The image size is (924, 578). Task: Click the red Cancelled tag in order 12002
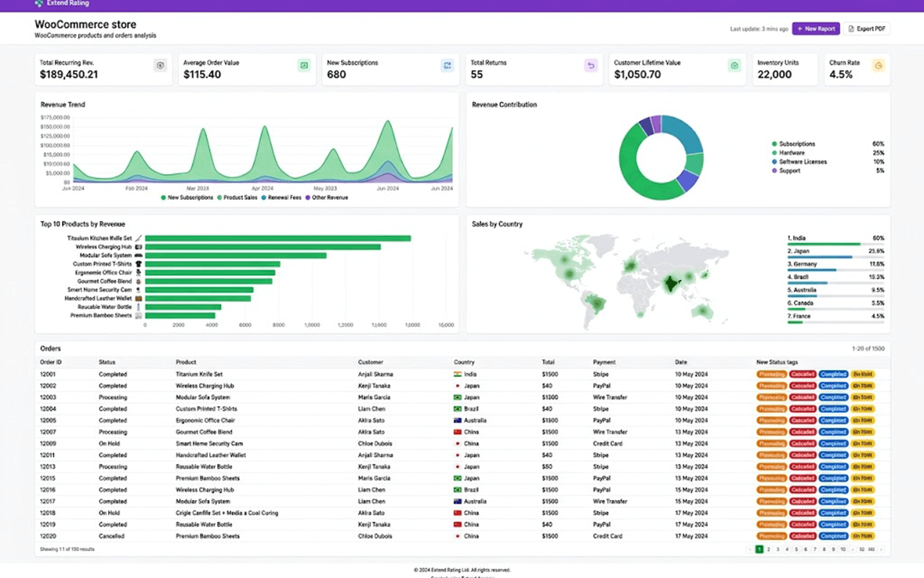point(803,386)
